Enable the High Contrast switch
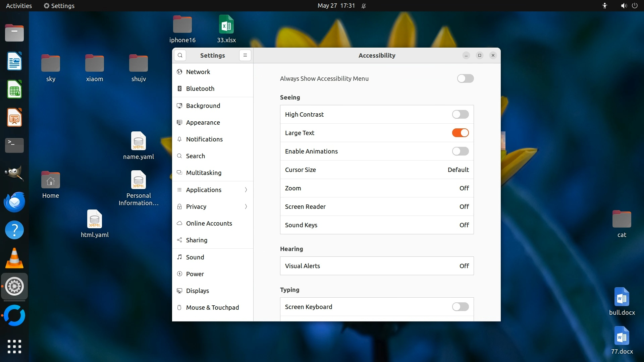644x362 pixels. pyautogui.click(x=460, y=114)
